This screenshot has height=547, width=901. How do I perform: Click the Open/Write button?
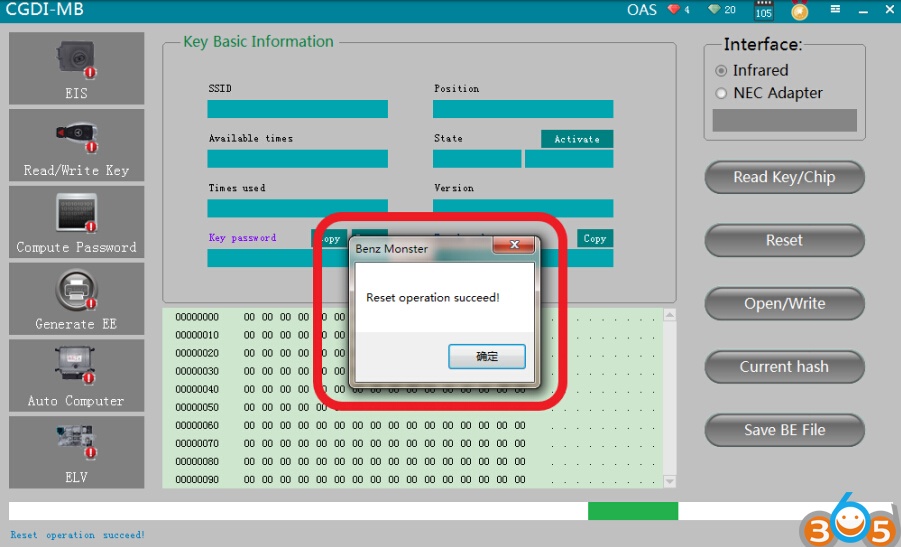click(784, 303)
